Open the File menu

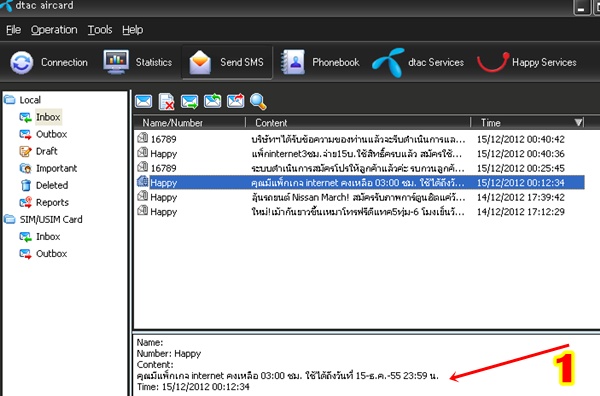pyautogui.click(x=13, y=30)
